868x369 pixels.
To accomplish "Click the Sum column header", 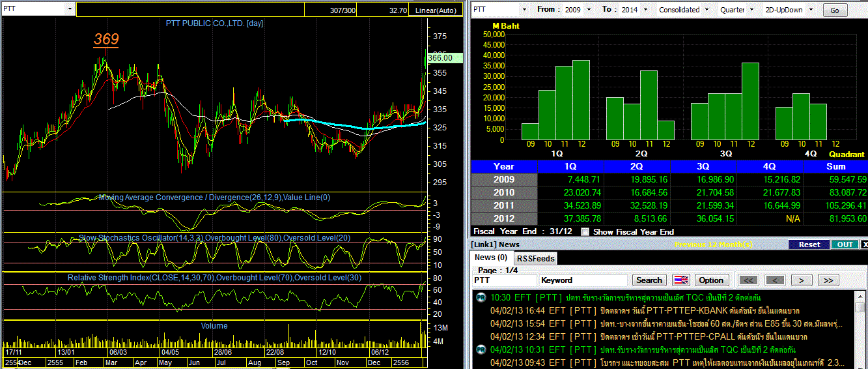I will click(835, 166).
